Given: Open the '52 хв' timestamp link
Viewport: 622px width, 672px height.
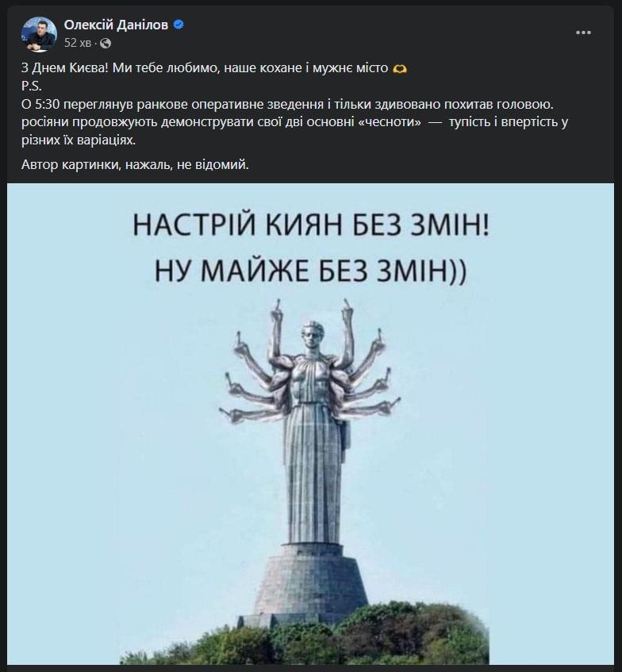Looking at the screenshot, I should click(78, 44).
